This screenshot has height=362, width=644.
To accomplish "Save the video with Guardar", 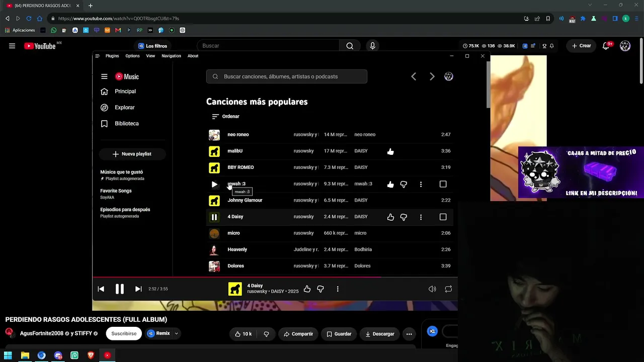I will [x=339, y=334].
